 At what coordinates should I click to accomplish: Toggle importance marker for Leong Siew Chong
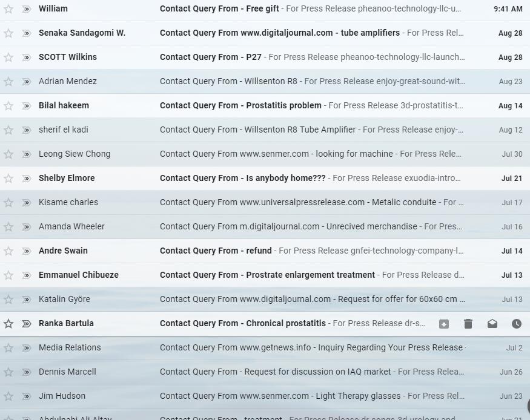click(x=26, y=154)
